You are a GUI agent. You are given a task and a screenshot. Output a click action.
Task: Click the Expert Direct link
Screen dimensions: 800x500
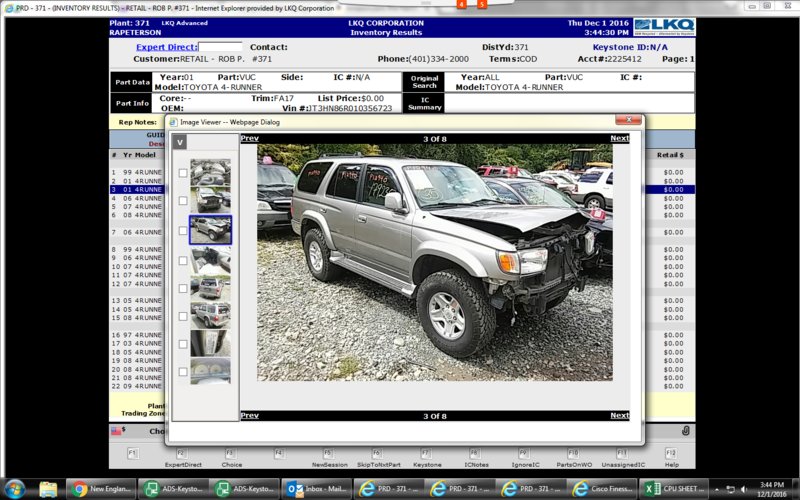(x=166, y=47)
